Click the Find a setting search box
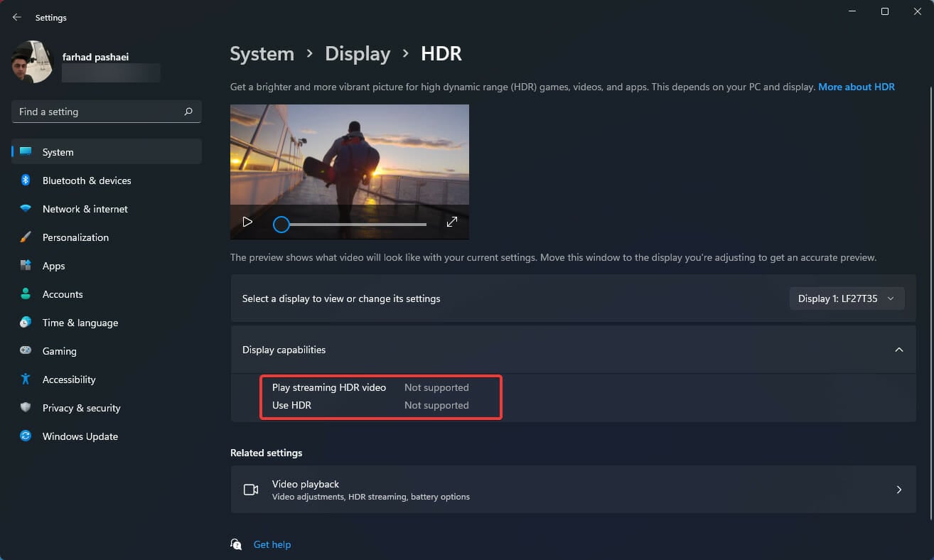This screenshot has width=934, height=560. pos(106,112)
